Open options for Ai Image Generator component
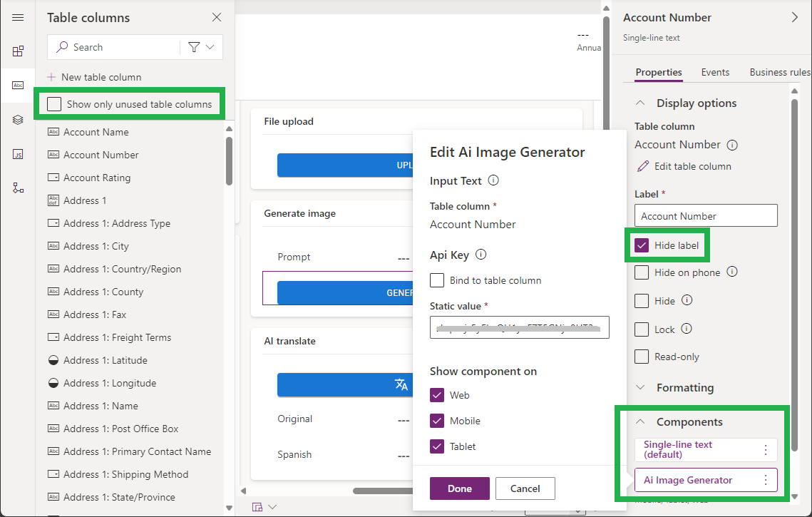This screenshot has width=812, height=517. pyautogui.click(x=766, y=480)
